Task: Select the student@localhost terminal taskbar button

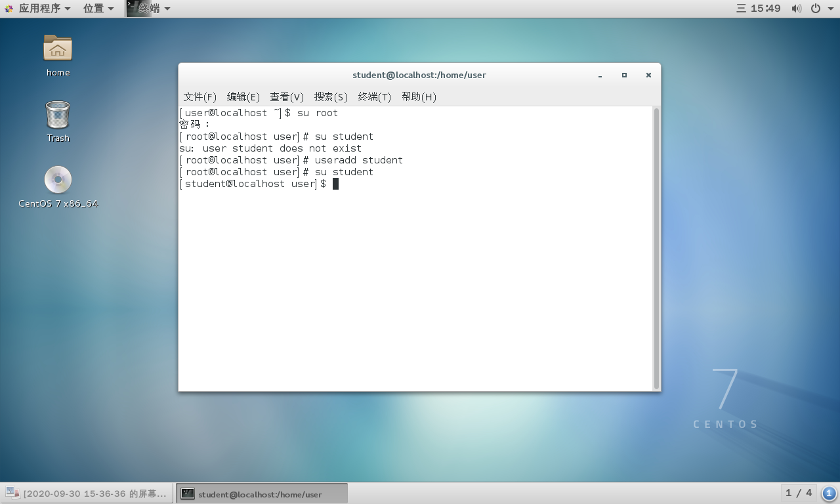Action: point(259,493)
